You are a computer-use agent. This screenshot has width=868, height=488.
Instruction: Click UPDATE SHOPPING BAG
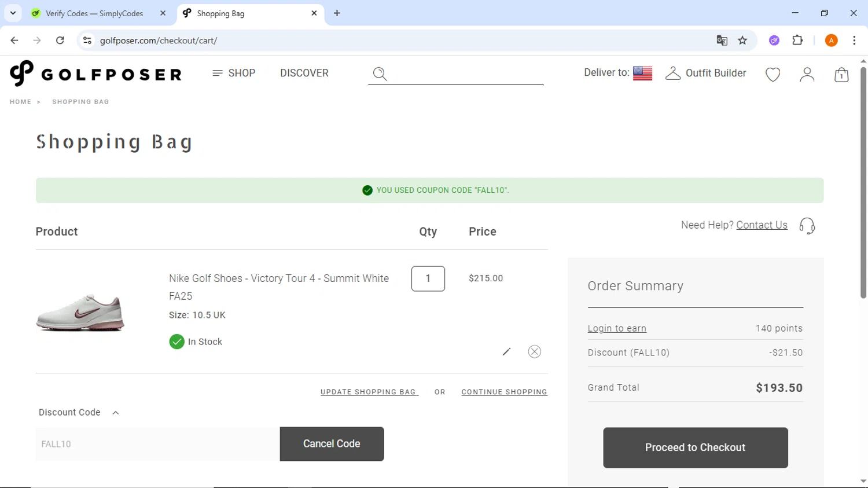[x=369, y=392]
